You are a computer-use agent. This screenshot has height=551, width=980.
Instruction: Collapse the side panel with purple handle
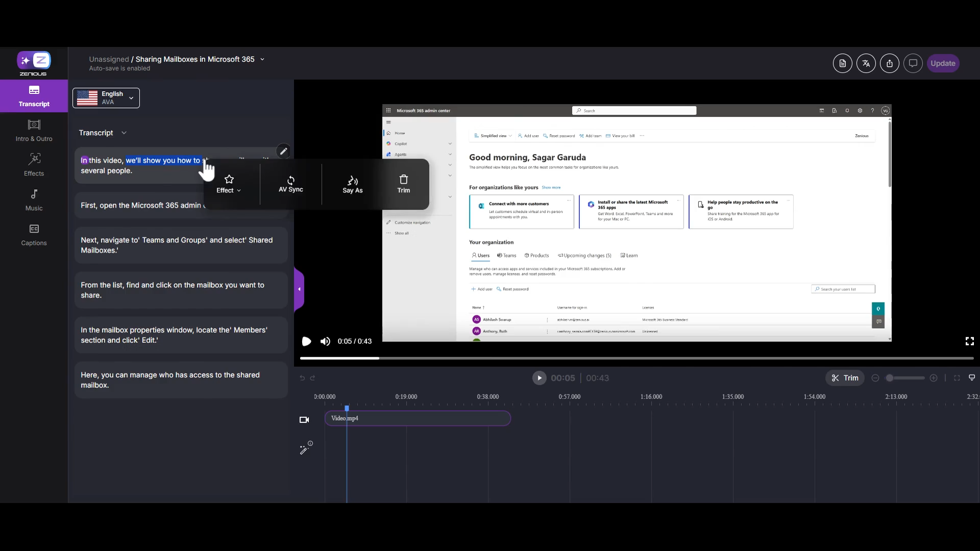click(299, 289)
